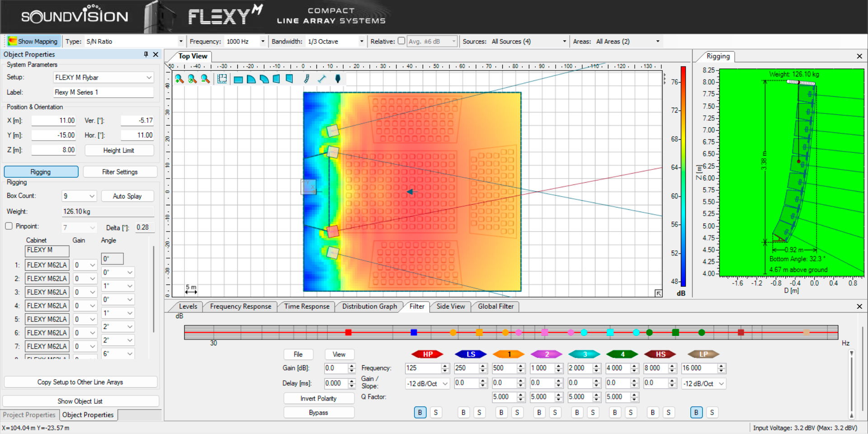868x434 pixels.
Task: Click Copy Setup to Other Line Arrays
Action: pos(80,382)
